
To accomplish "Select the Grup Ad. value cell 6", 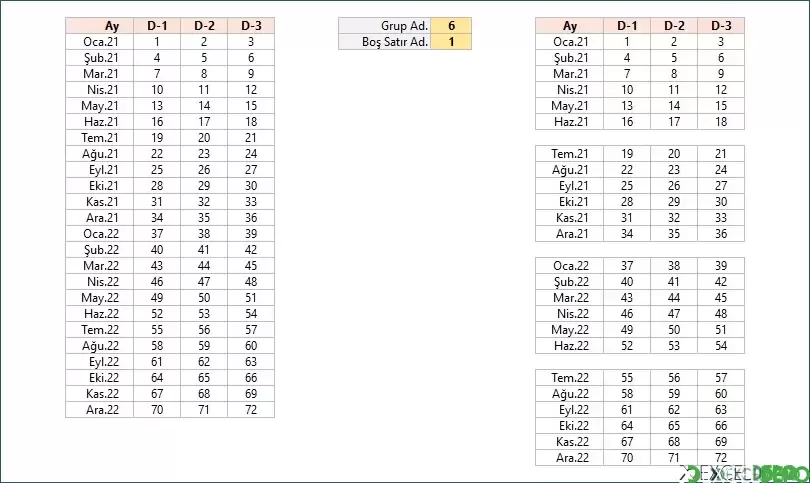I will point(451,26).
